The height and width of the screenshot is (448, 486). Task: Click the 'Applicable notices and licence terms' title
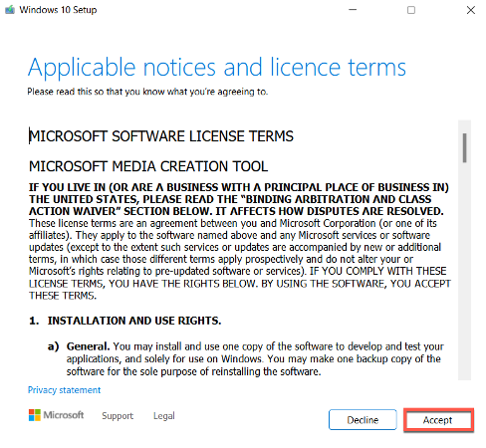(217, 68)
